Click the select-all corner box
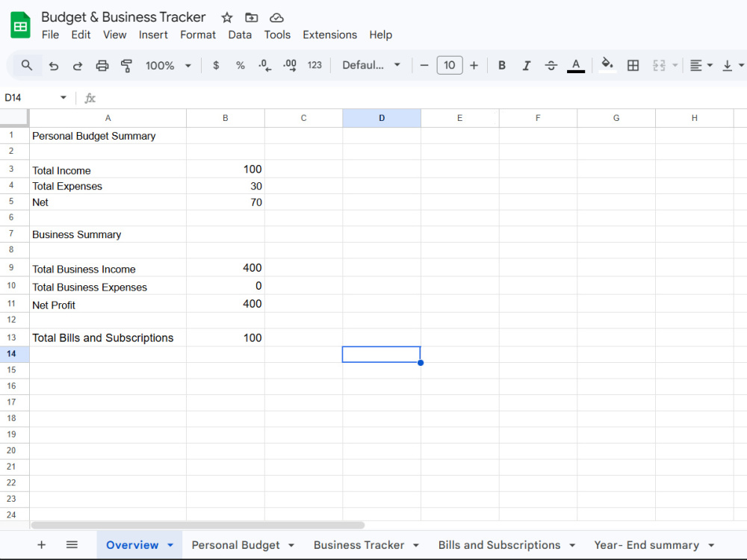Viewport: 747px width, 560px height. (14, 118)
